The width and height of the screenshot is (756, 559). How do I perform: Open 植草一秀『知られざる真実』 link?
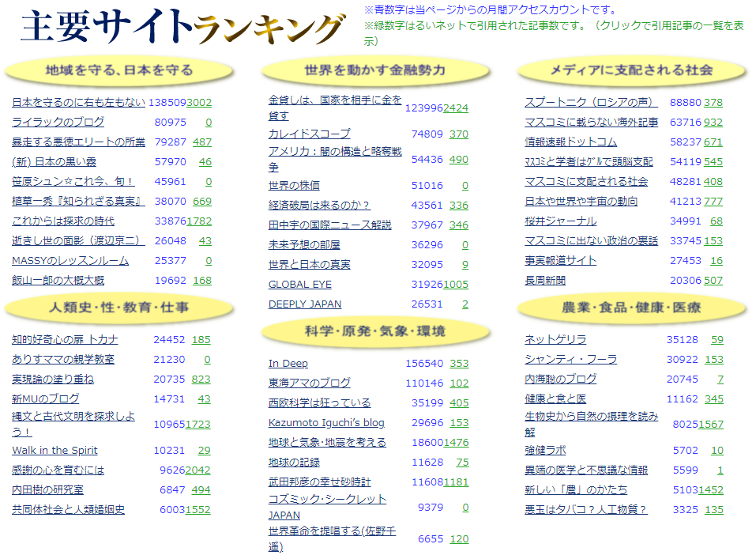click(78, 202)
